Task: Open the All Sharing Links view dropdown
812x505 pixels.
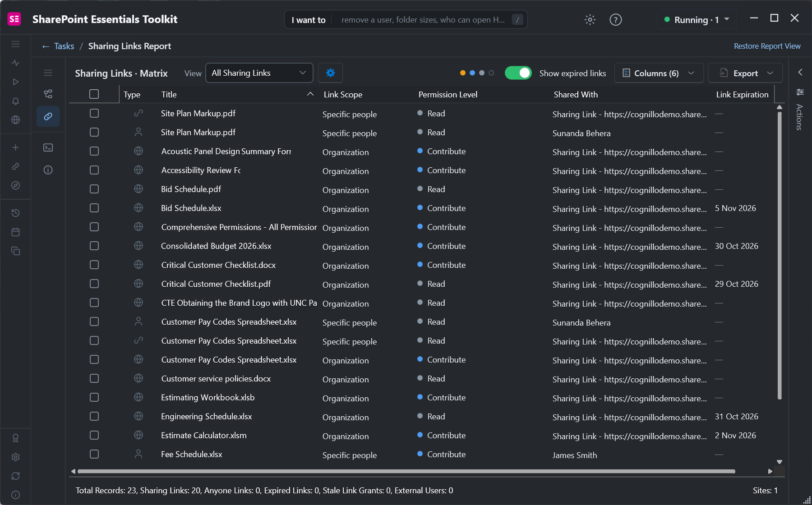Action: (x=259, y=73)
